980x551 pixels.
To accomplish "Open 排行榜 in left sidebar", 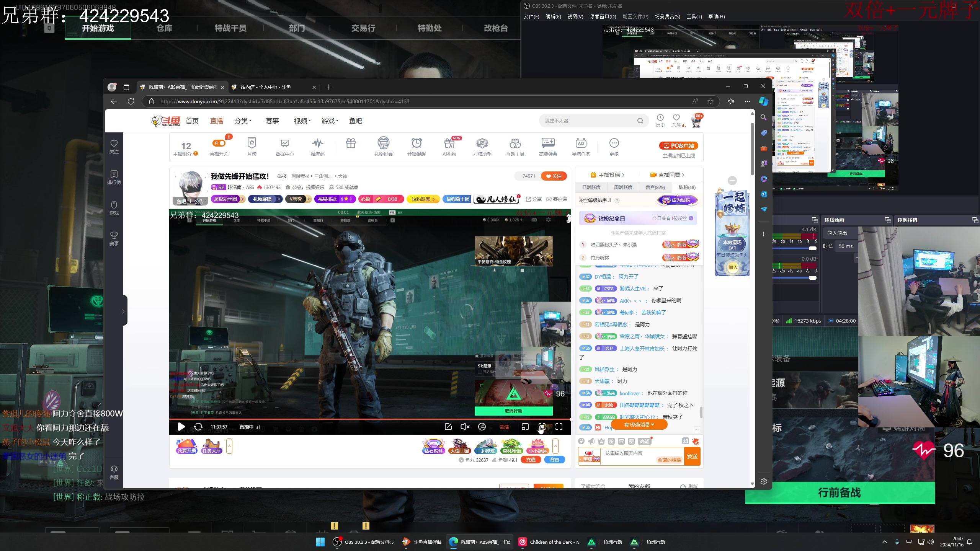I will (x=114, y=177).
